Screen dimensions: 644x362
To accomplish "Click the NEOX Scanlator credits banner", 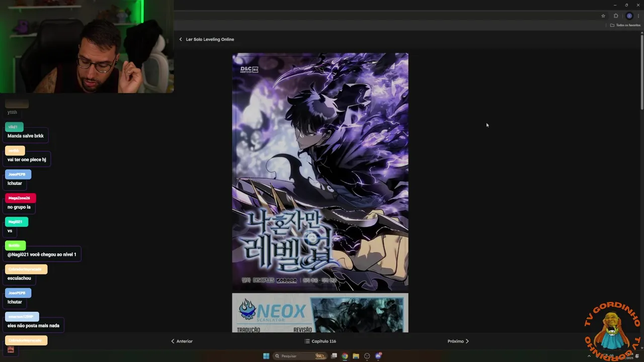I will point(320,313).
